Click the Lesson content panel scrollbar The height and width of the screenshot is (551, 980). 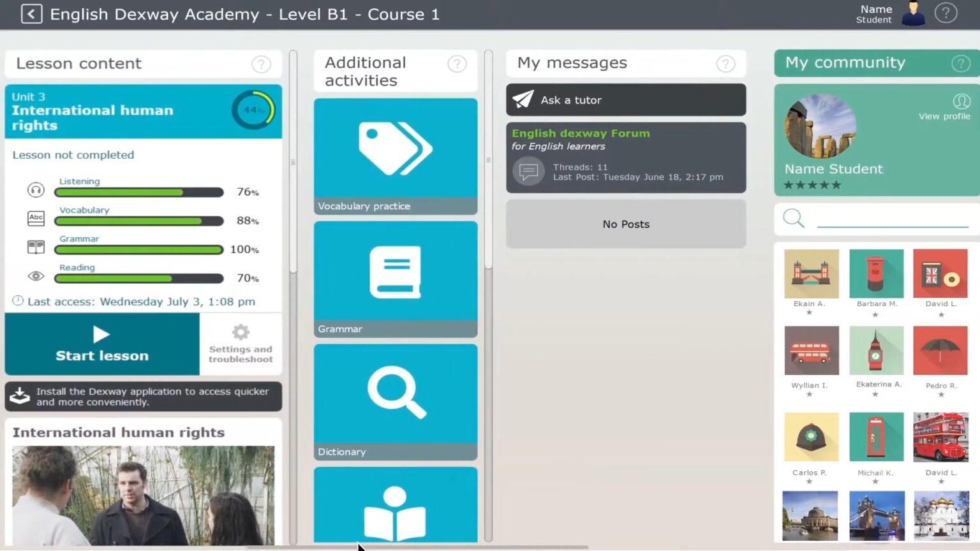pos(293,162)
